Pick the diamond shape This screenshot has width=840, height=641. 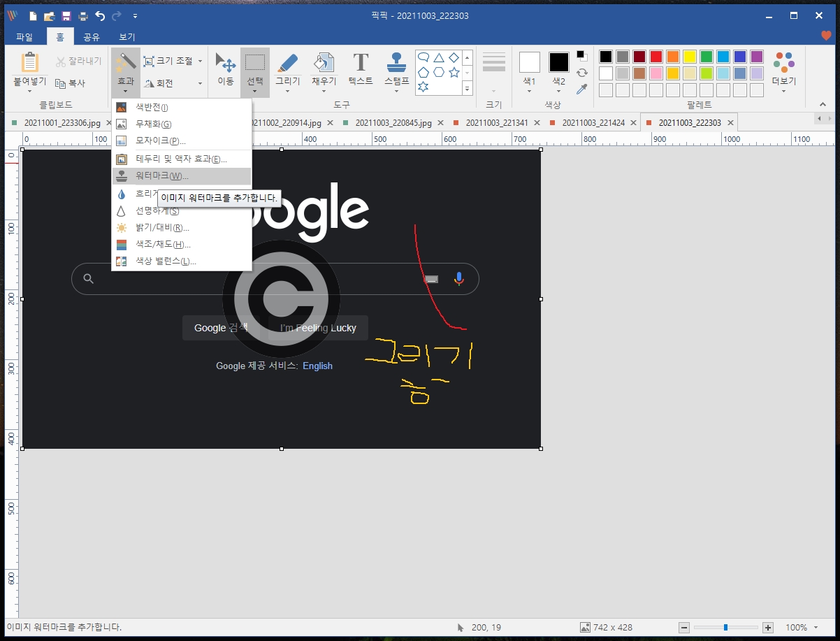pyautogui.click(x=454, y=57)
